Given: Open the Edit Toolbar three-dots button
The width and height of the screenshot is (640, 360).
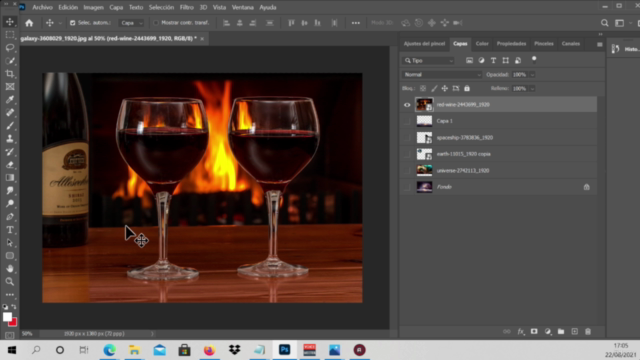Looking at the screenshot, I should pos(10,294).
